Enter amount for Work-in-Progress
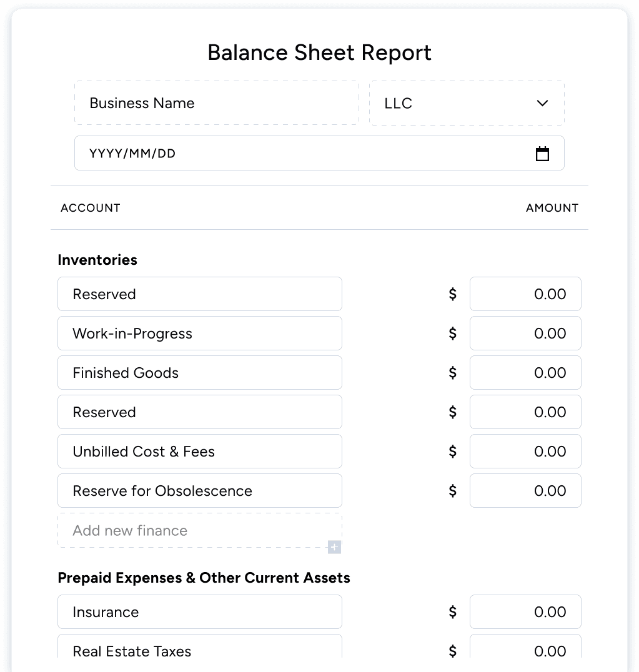The height and width of the screenshot is (672, 639). (x=525, y=333)
